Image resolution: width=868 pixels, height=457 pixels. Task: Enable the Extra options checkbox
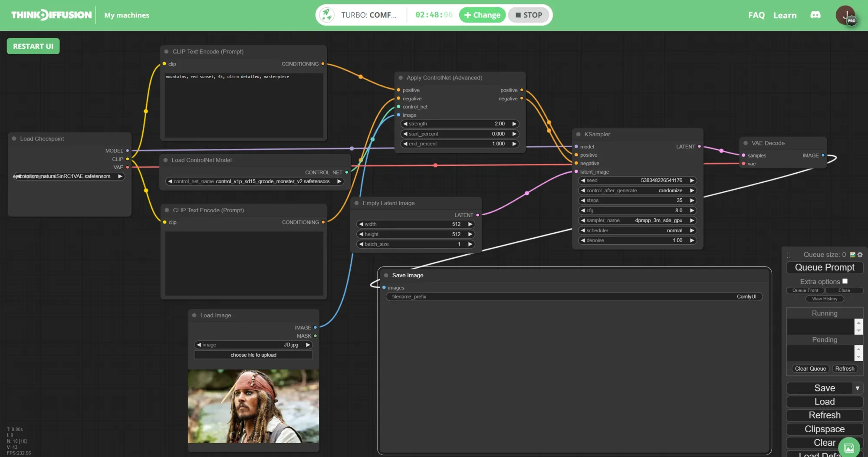pos(845,281)
